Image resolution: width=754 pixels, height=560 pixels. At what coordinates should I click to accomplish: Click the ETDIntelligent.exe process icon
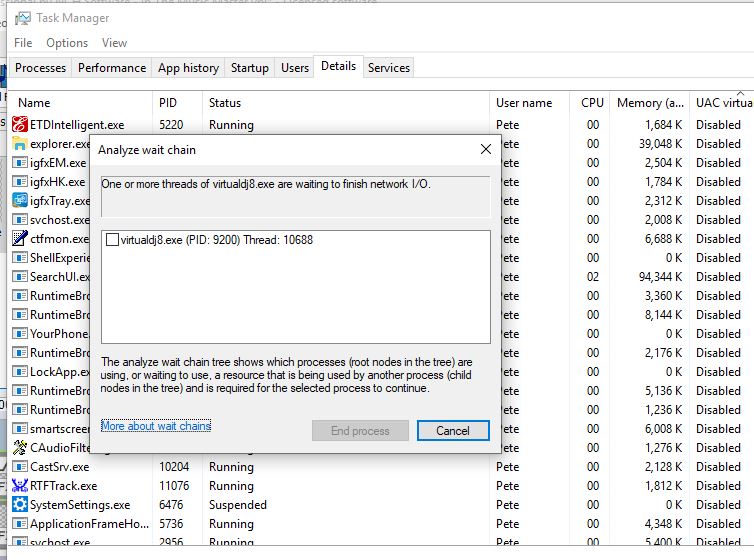click(20, 124)
